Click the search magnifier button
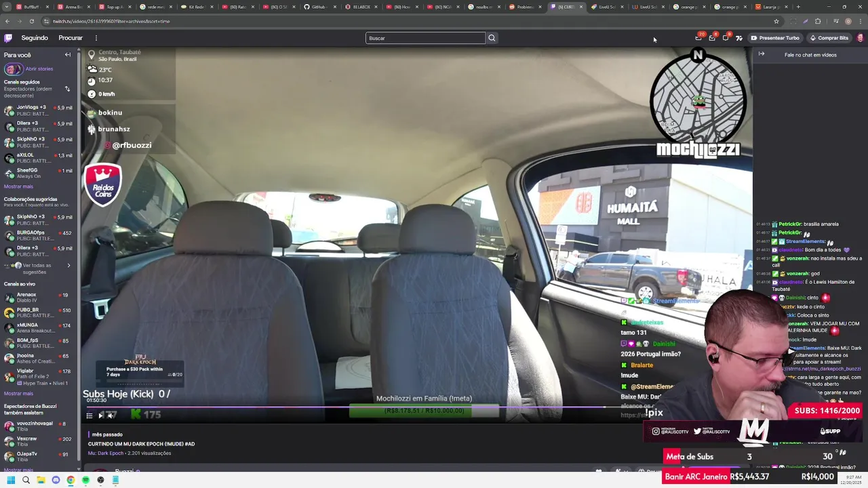868x488 pixels. coord(492,38)
